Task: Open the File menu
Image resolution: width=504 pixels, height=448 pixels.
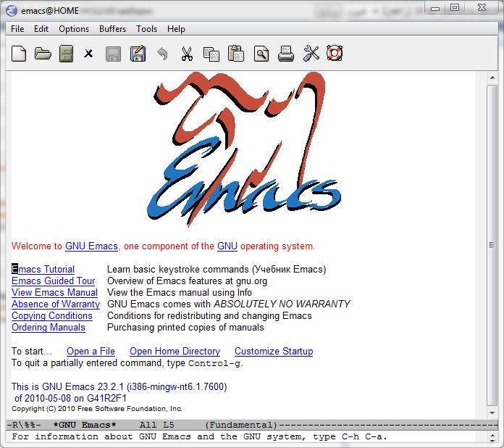Action: (x=17, y=29)
